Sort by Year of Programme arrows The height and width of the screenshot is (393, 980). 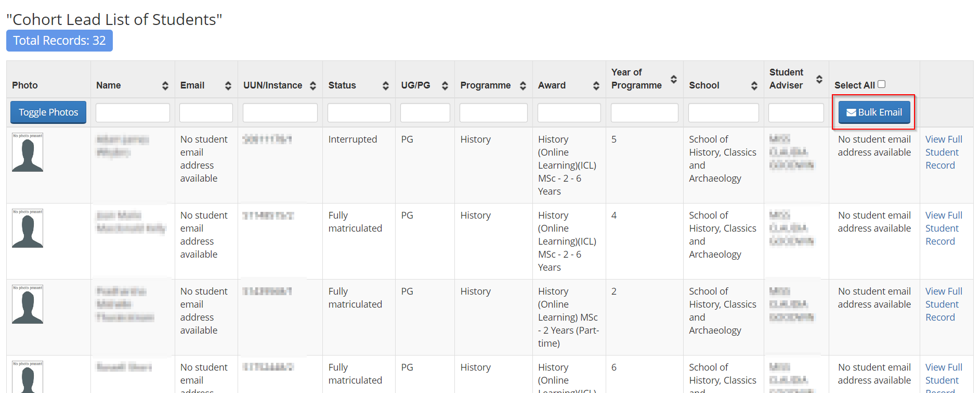point(673,79)
